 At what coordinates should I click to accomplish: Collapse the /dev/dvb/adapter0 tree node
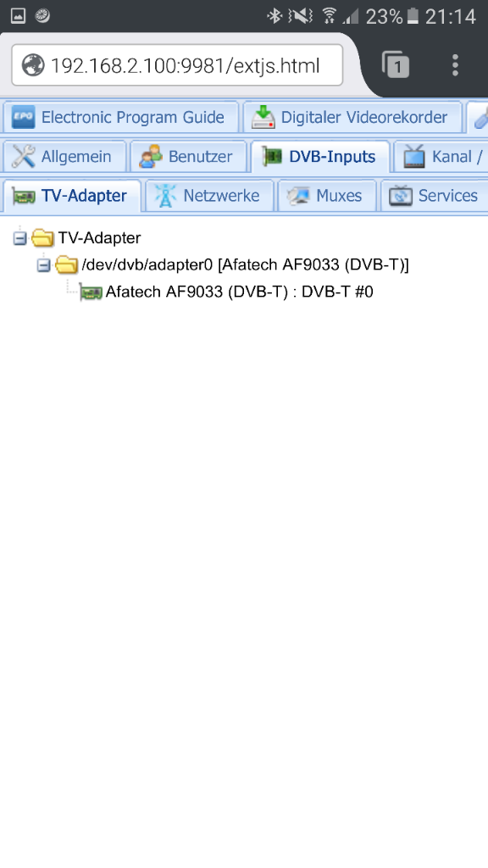tap(44, 265)
